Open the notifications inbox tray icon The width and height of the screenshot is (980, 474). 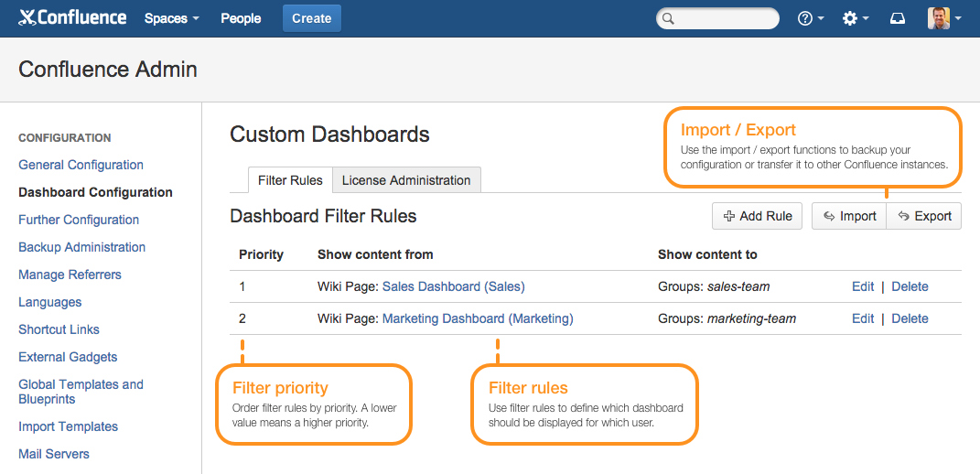tap(898, 18)
